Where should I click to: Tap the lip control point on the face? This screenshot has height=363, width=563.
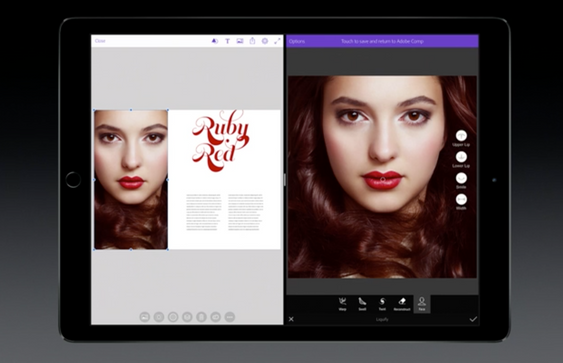(383, 179)
